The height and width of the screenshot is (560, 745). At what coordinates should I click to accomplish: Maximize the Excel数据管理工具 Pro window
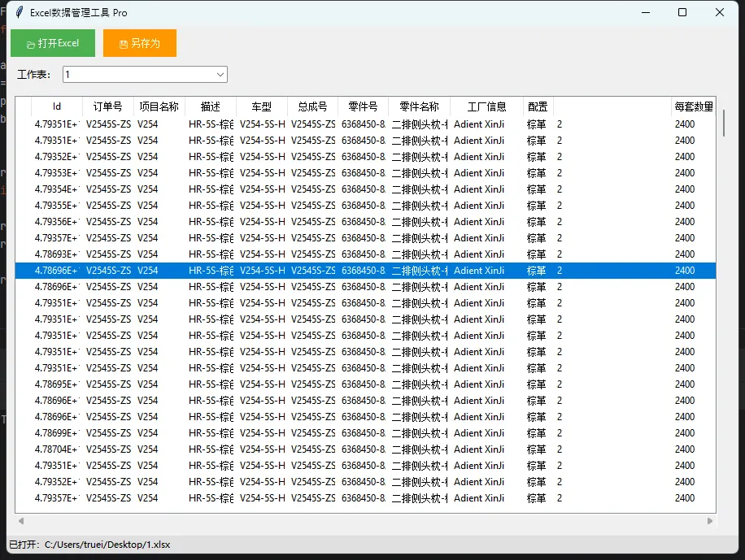pos(682,12)
